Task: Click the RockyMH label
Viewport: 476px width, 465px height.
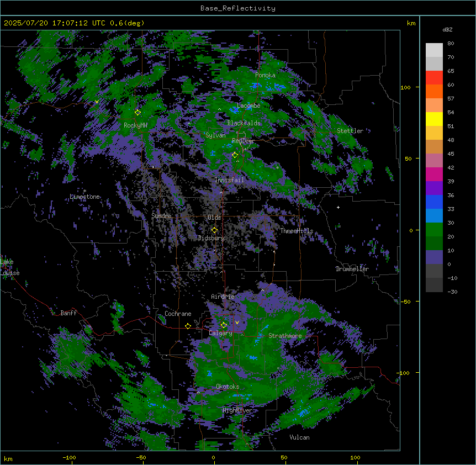Action: [x=135, y=125]
